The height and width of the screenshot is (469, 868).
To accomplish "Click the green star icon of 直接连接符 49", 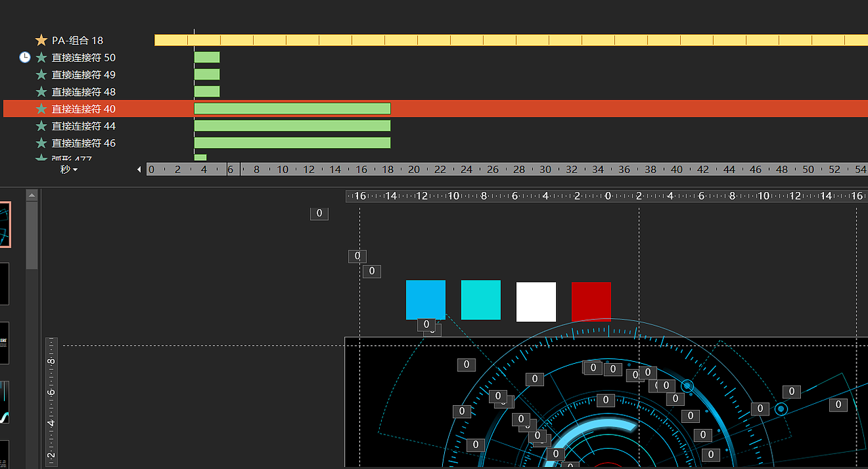I will point(41,75).
